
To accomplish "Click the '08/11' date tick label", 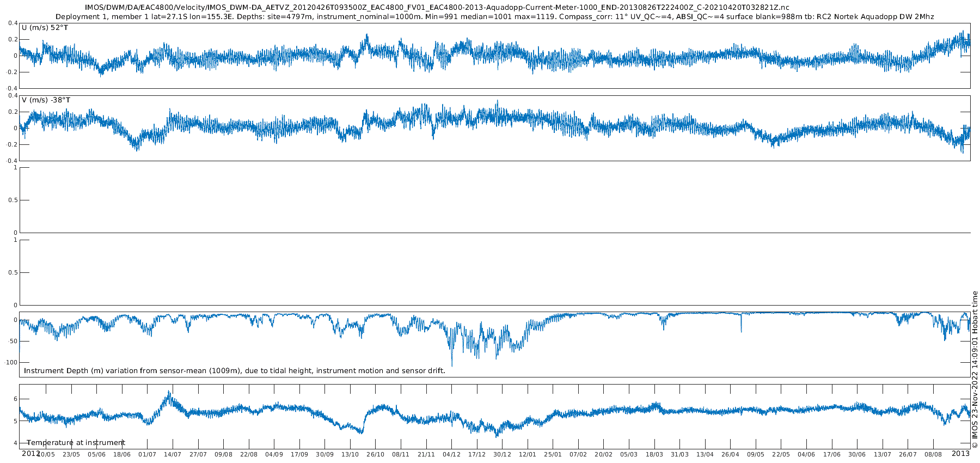I will click(x=401, y=454).
